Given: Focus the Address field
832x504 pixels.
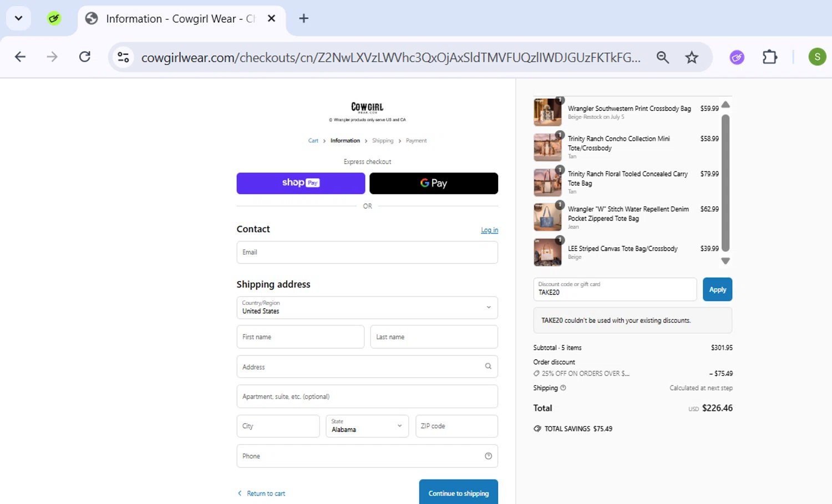Looking at the screenshot, I should 367,366.
